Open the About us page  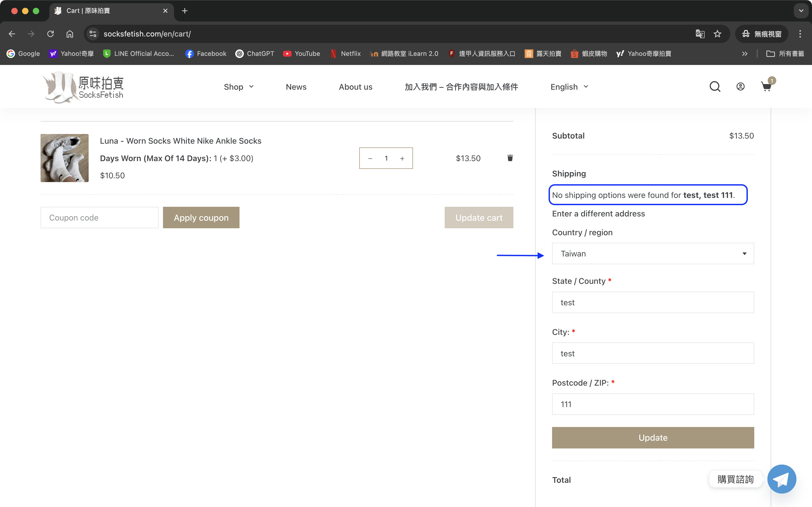(x=355, y=87)
